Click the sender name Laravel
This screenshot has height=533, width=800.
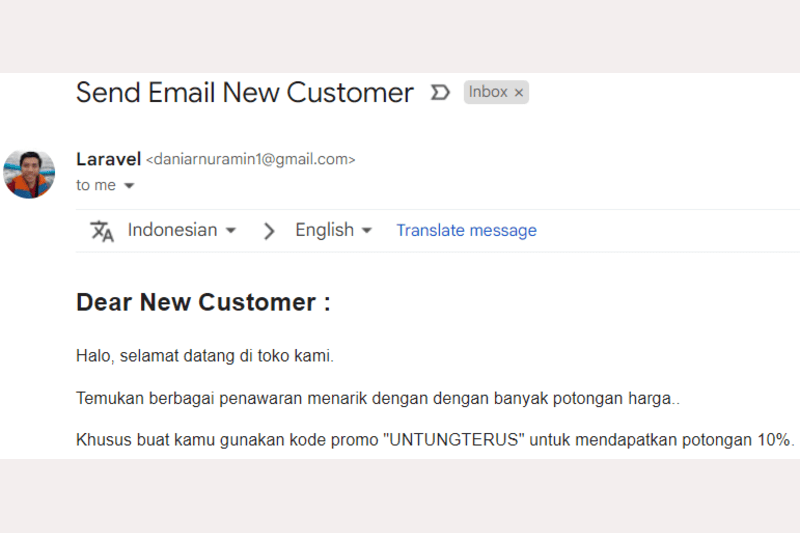pyautogui.click(x=108, y=158)
